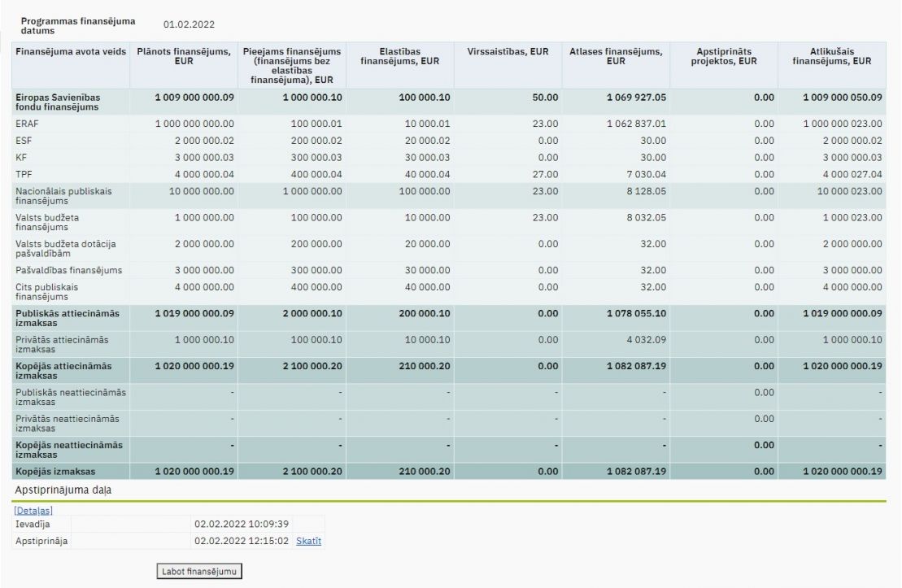This screenshot has height=588, width=902.
Task: Click Skatīt link beside approval timestamp
Action: (308, 541)
